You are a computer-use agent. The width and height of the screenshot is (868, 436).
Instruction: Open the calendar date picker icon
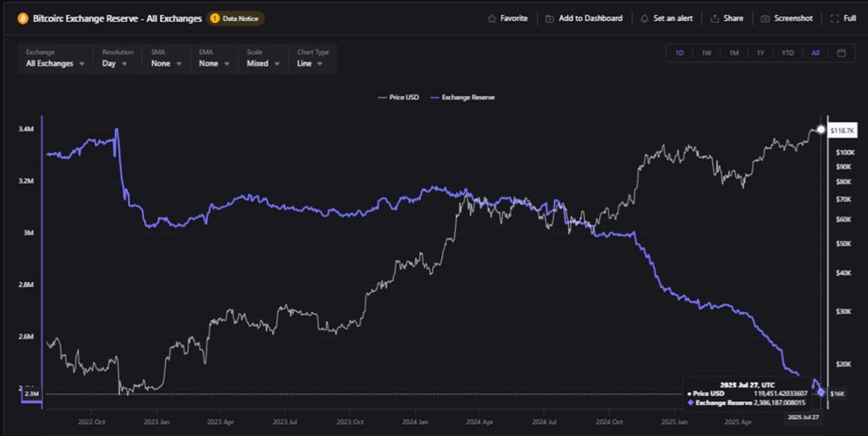click(x=841, y=53)
